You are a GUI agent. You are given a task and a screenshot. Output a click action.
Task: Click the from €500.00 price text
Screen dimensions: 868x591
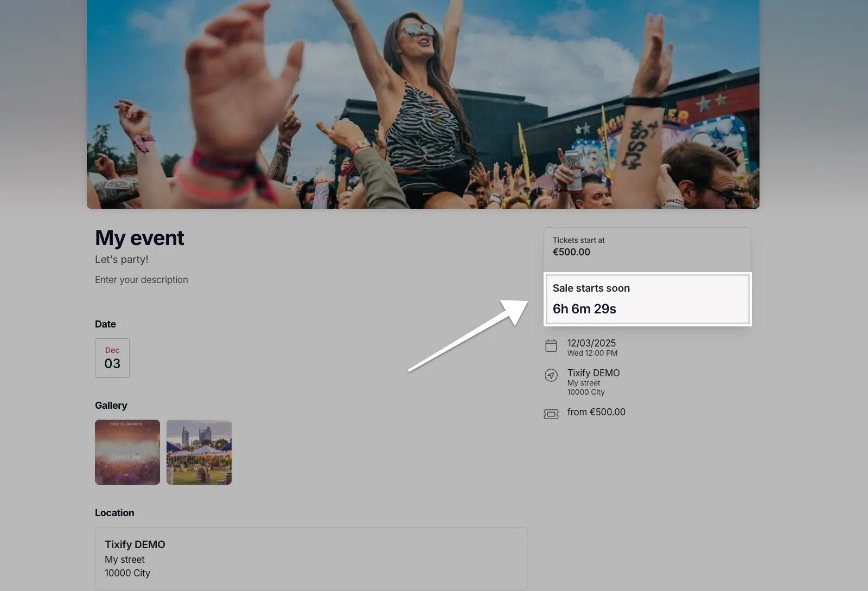tap(596, 412)
